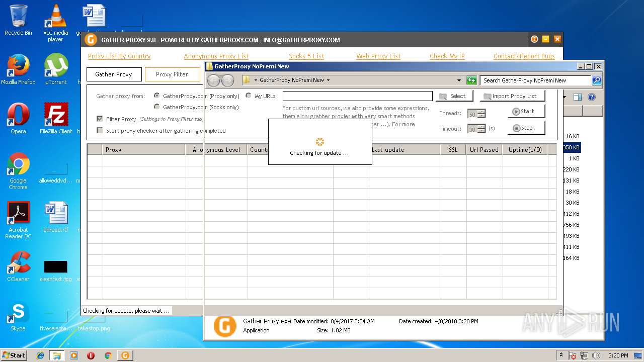Open Mozilla Firefox desktop shortcut
This screenshot has width=644, height=362.
coord(18,69)
